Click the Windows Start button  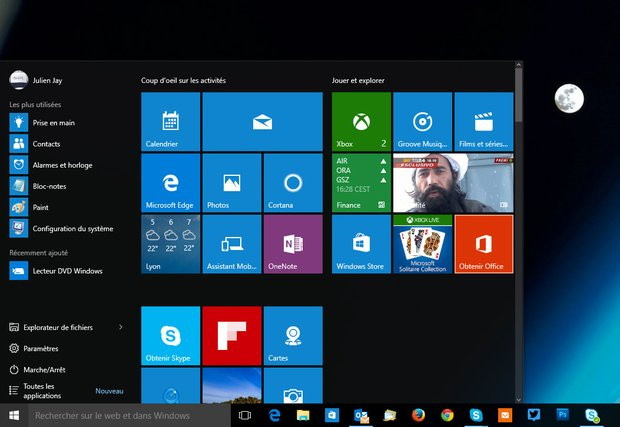[14, 416]
